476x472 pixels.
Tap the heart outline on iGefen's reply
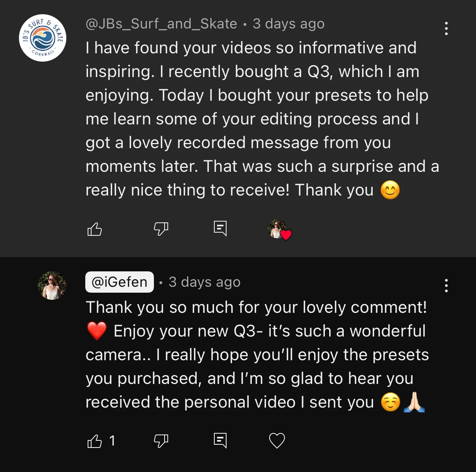pos(277,441)
